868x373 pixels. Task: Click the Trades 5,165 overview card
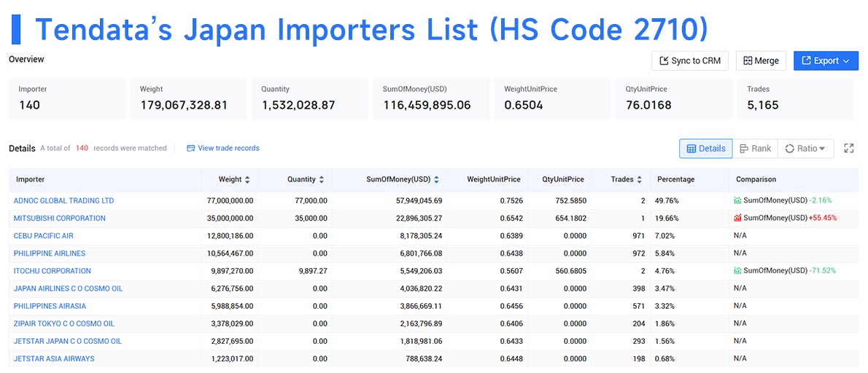(796, 99)
